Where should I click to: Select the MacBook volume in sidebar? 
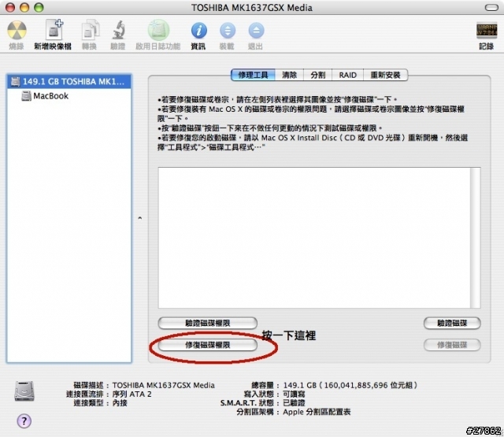(x=69, y=96)
